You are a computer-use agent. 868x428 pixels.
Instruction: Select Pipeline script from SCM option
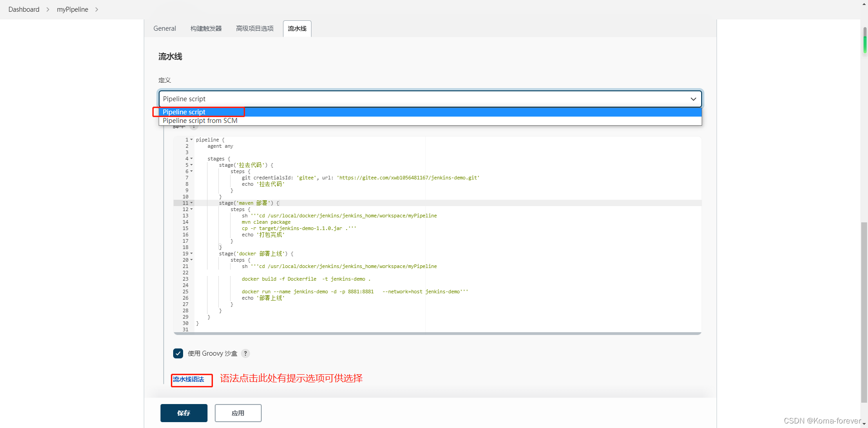[x=430, y=121]
